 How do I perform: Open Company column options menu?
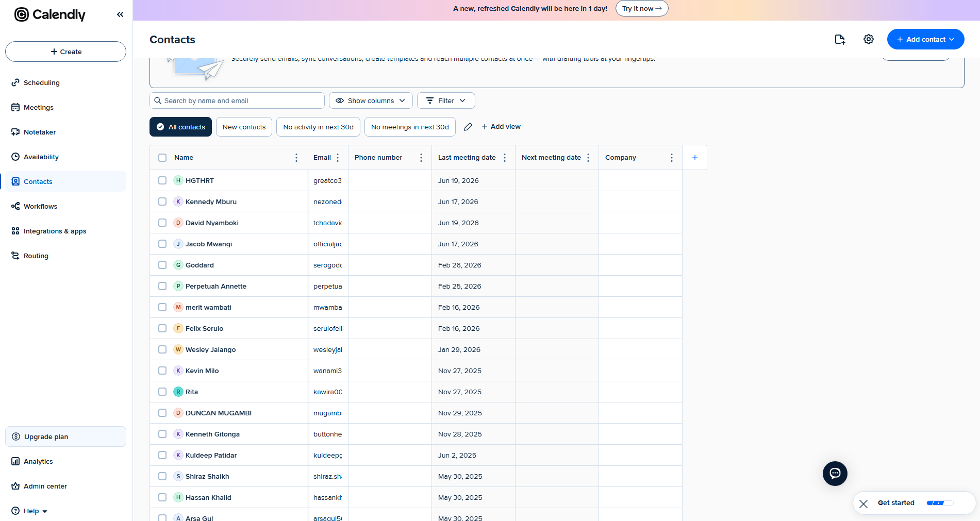point(672,158)
